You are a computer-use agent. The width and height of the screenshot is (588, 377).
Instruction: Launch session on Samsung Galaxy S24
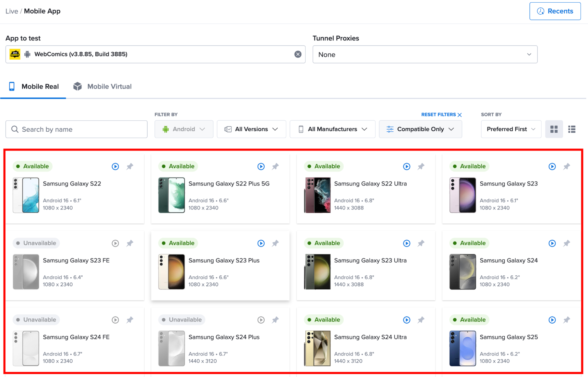(552, 243)
